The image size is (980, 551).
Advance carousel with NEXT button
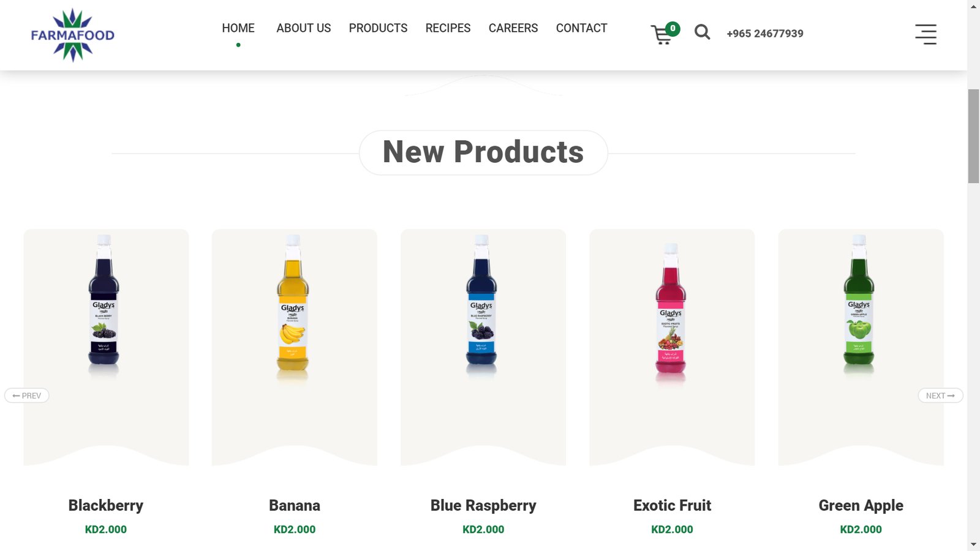click(x=940, y=395)
